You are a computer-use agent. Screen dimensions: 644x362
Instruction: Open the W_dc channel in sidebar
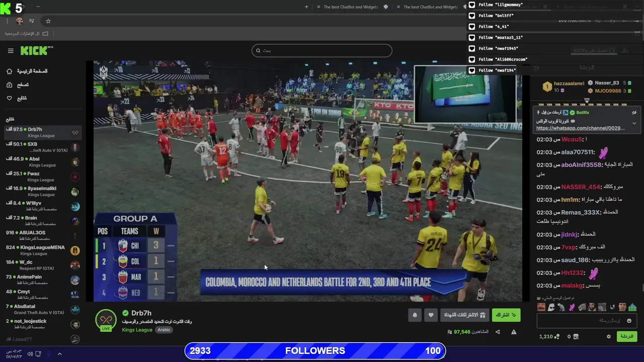tap(43, 265)
